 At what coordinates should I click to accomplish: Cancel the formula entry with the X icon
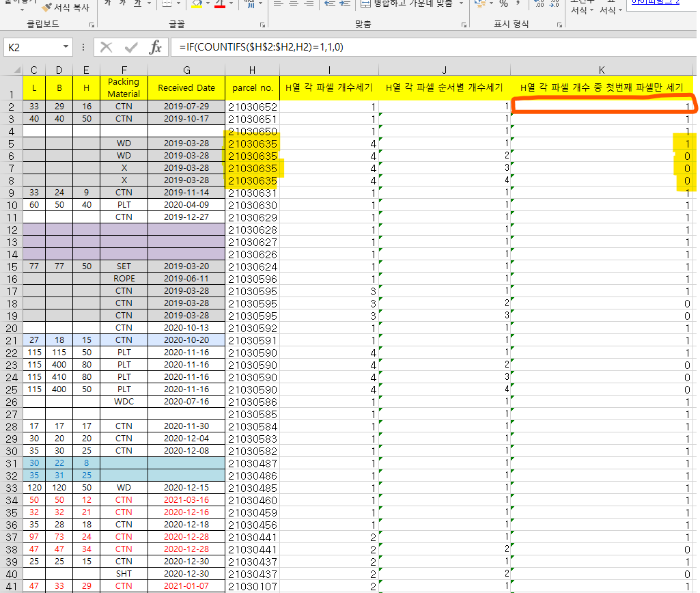pos(107,47)
